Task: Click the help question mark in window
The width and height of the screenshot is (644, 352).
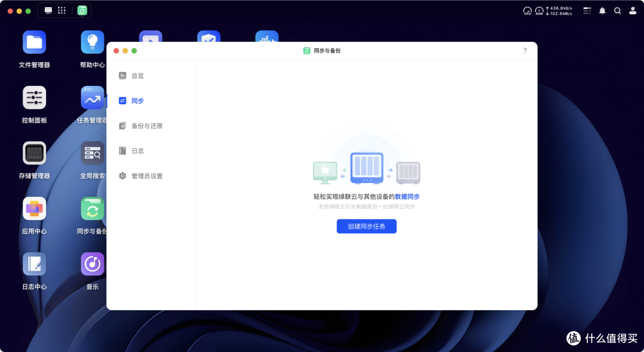Action: coord(525,51)
